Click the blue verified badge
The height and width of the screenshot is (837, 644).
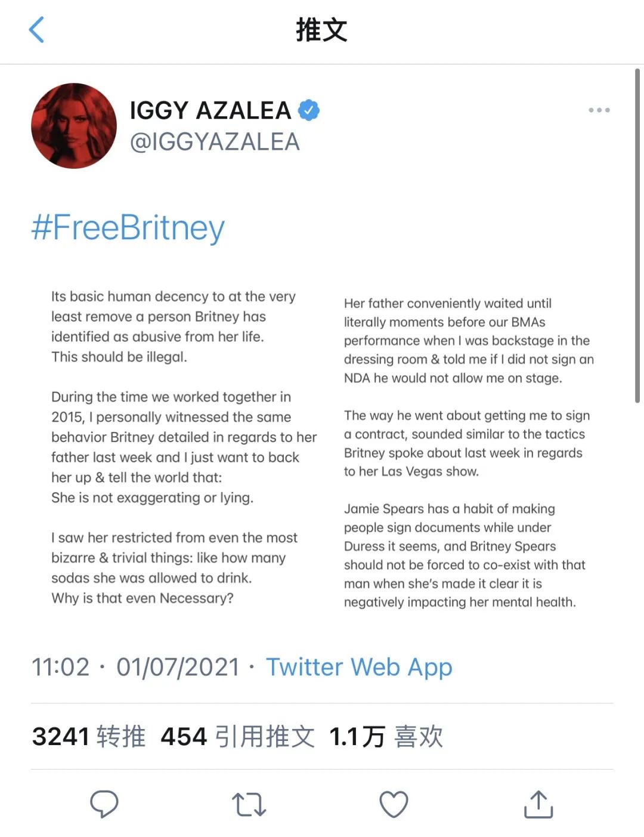(309, 110)
